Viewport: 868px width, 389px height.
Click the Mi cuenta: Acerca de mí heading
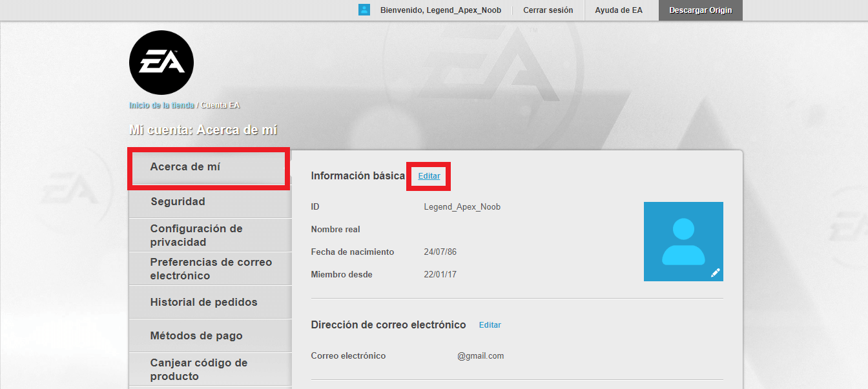203,130
